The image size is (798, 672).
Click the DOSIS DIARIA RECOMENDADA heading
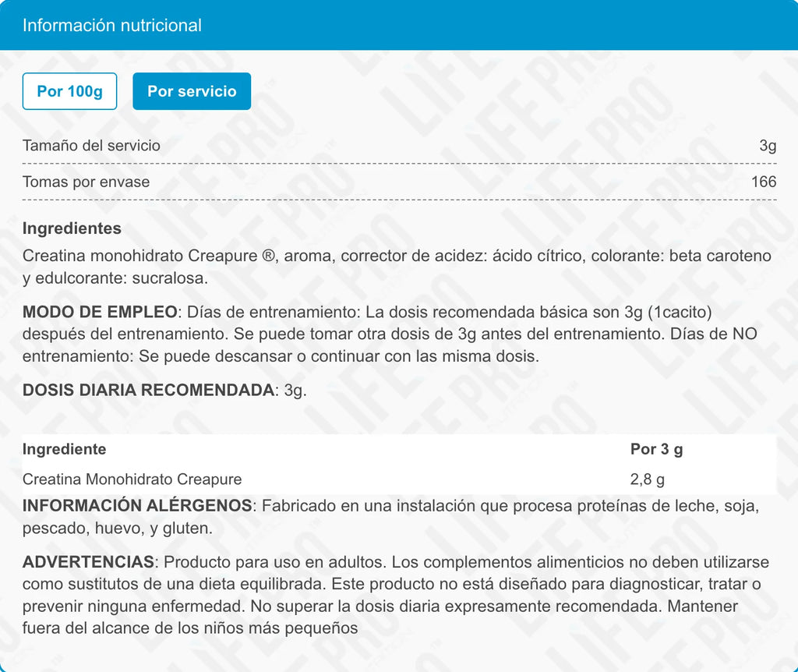tap(149, 391)
